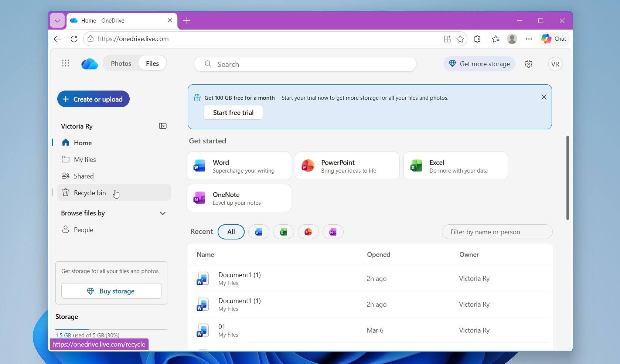Click the browser back arrow
Image resolution: width=620 pixels, height=364 pixels.
(x=57, y=39)
